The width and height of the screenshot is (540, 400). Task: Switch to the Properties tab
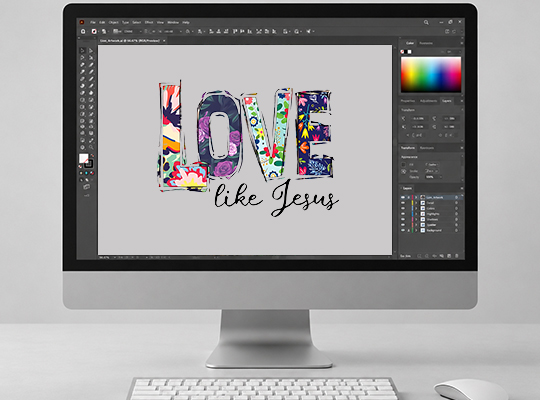click(x=408, y=101)
